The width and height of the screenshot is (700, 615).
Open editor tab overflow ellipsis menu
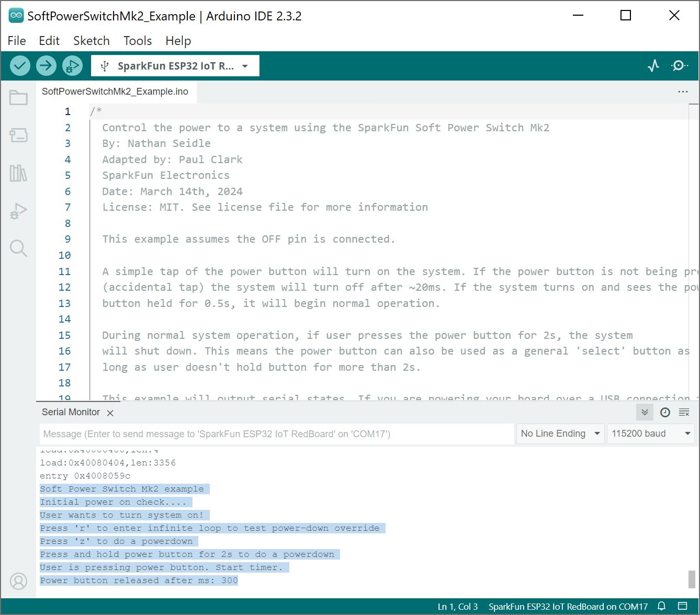pyautogui.click(x=683, y=92)
